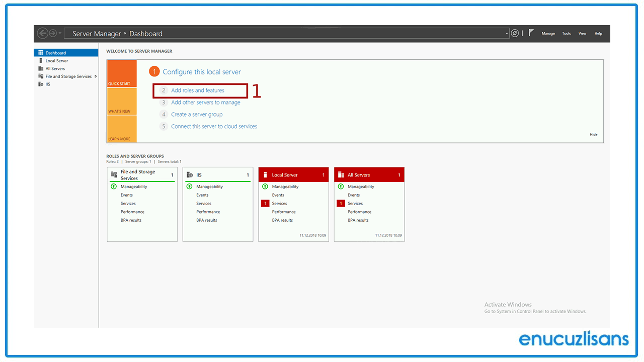Image resolution: width=644 pixels, height=362 pixels.
Task: Click Configure this local server
Action: 202,72
